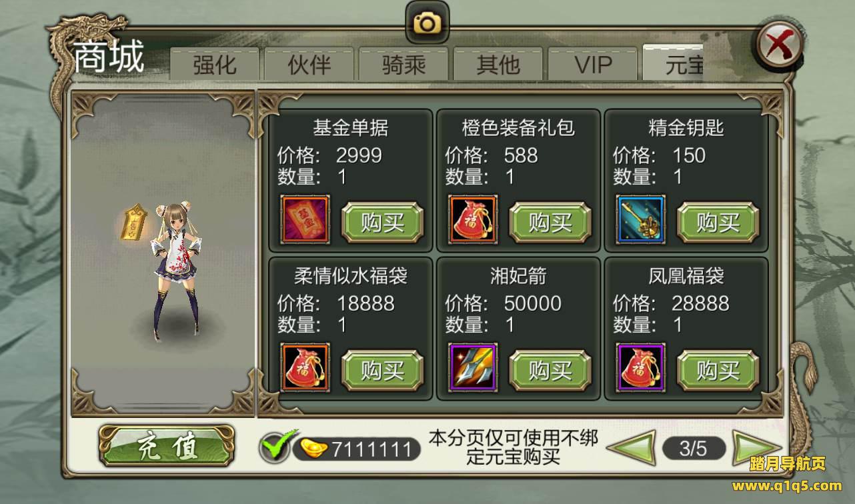Select the 凤凰福袋 purple-framed bag icon
The height and width of the screenshot is (504, 855).
click(641, 367)
